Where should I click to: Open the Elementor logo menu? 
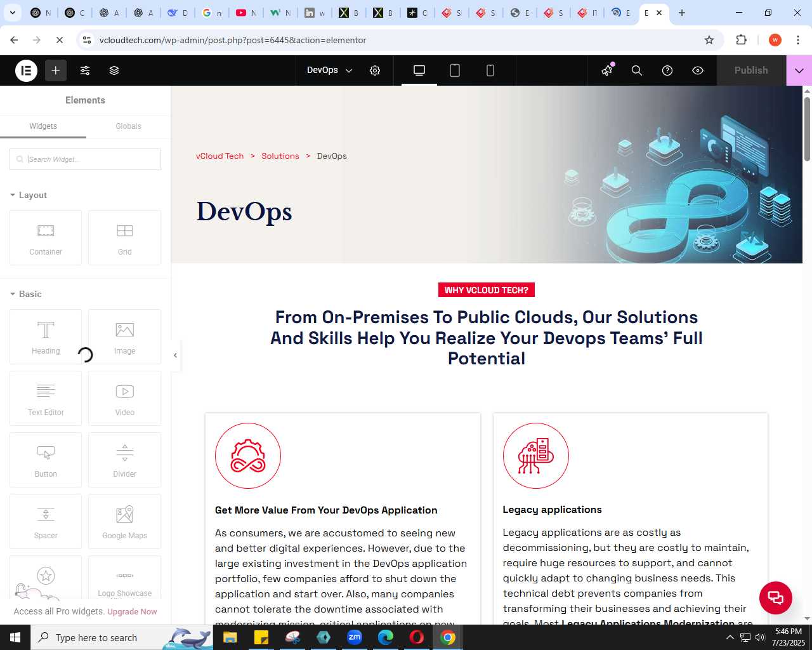pos(27,70)
